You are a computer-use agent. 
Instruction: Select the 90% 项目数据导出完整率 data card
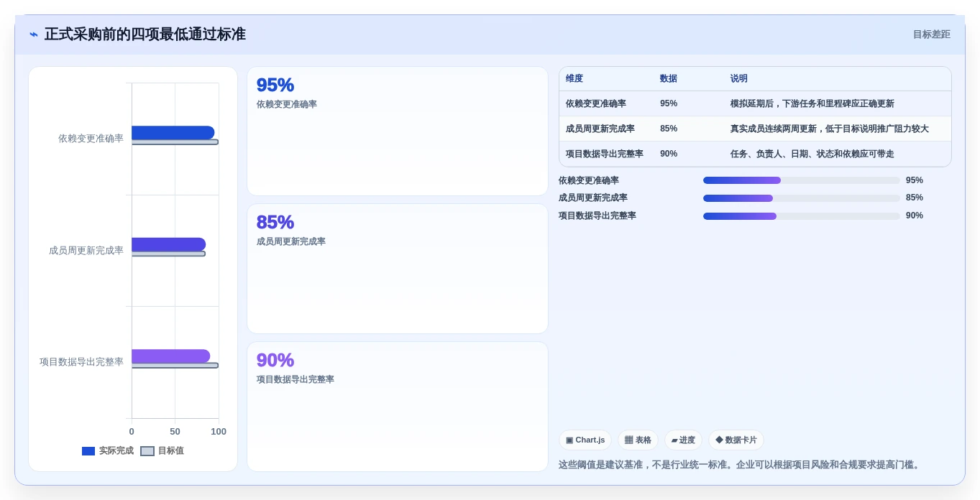(398, 407)
